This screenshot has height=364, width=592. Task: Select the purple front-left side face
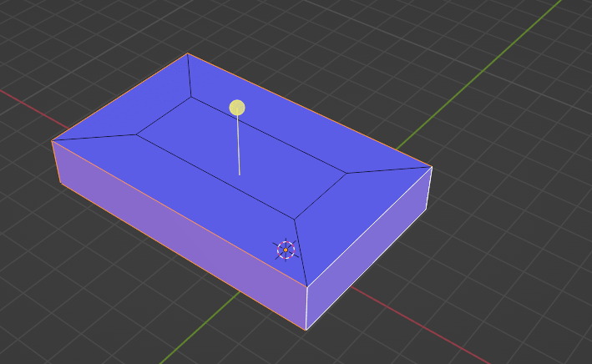click(x=175, y=234)
